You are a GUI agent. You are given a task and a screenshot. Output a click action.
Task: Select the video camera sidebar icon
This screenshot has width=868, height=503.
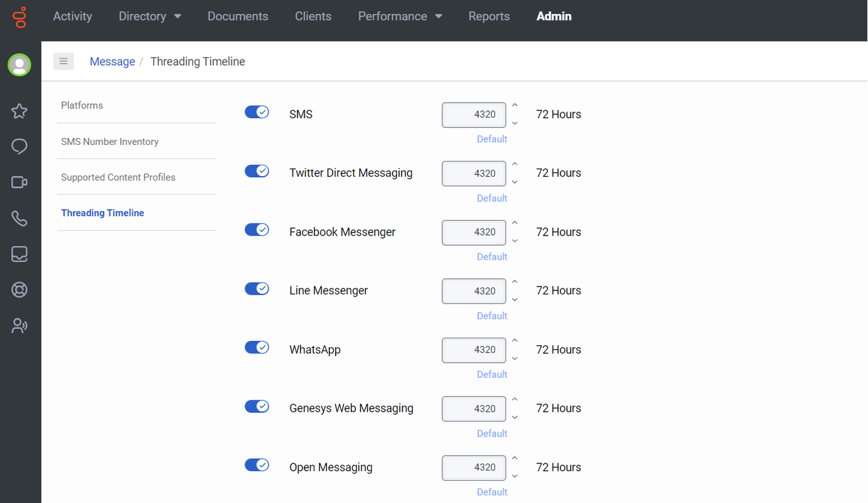(19, 182)
